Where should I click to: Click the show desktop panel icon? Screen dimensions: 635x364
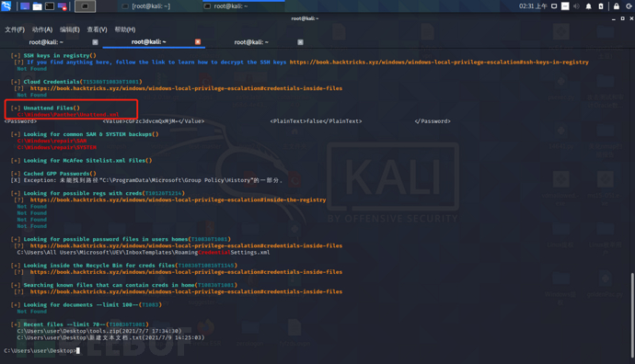[x=25, y=6]
